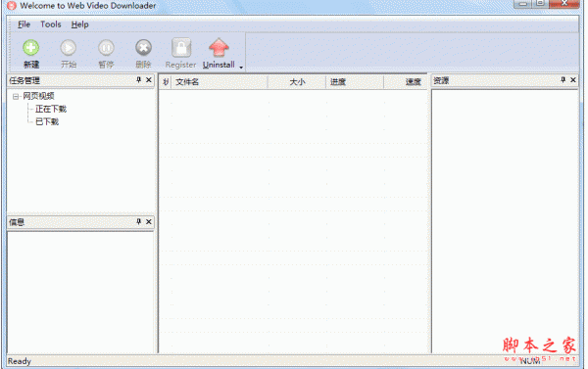Sort by the 速度 column header
This screenshot has height=369, width=588.
[x=406, y=82]
